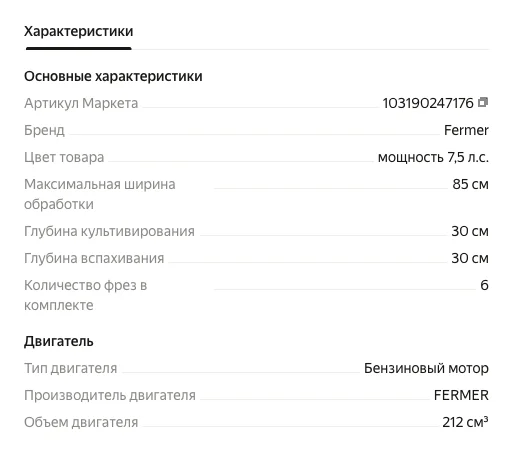Click the Объем двигателя label
The image size is (513, 465).
click(81, 422)
